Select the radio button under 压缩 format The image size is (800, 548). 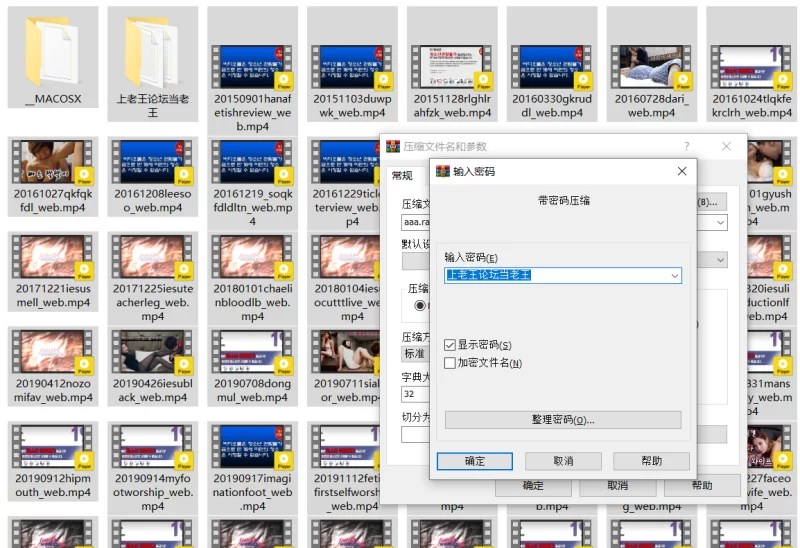click(420, 305)
